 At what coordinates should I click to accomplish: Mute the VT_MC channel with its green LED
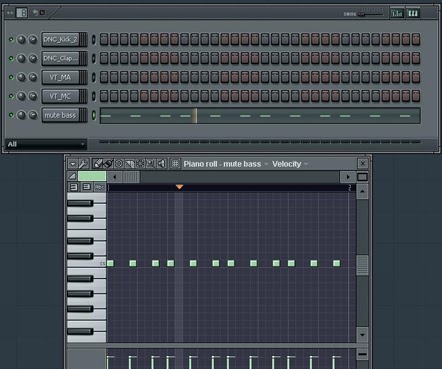[11, 96]
